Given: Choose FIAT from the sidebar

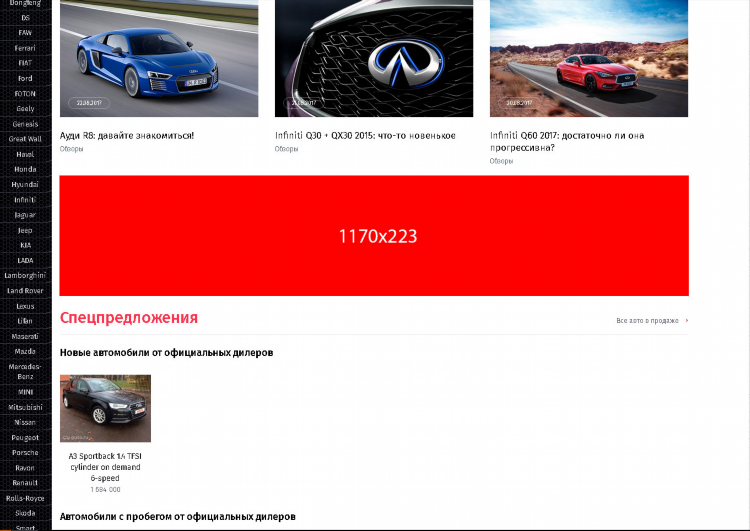Looking at the screenshot, I should coord(25,63).
